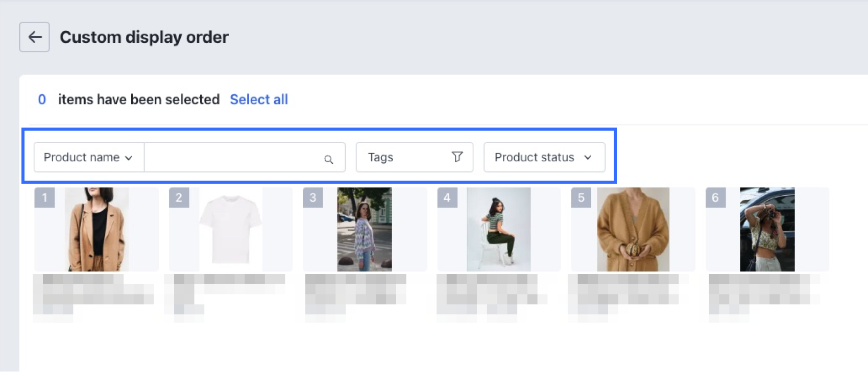The image size is (868, 372).
Task: Click the number 2 position badge
Action: coord(179,197)
